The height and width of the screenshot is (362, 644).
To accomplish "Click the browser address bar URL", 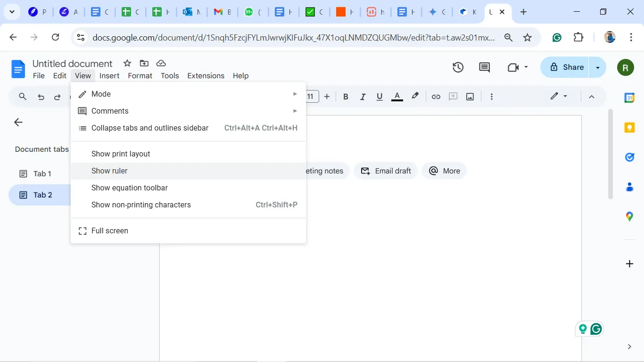I will point(294,38).
